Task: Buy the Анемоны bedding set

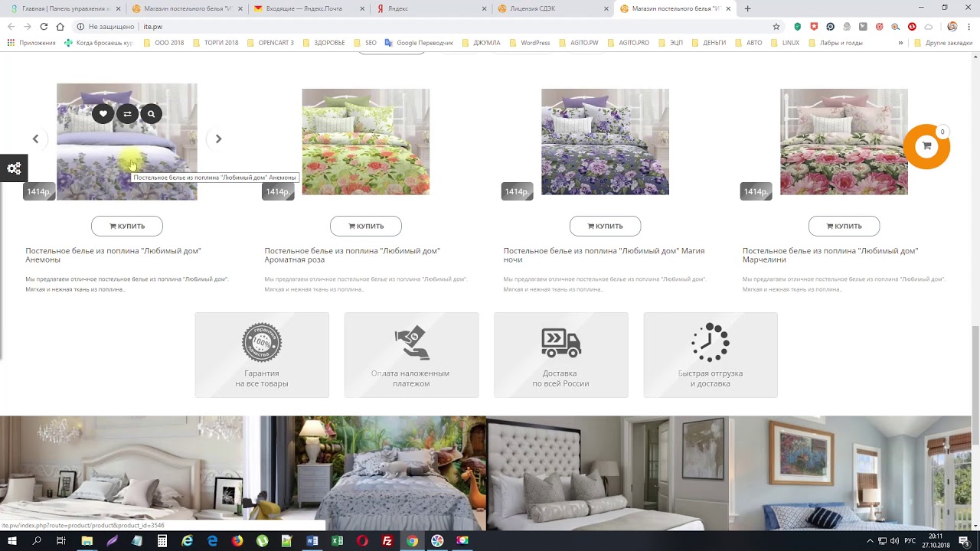Action: [x=127, y=226]
